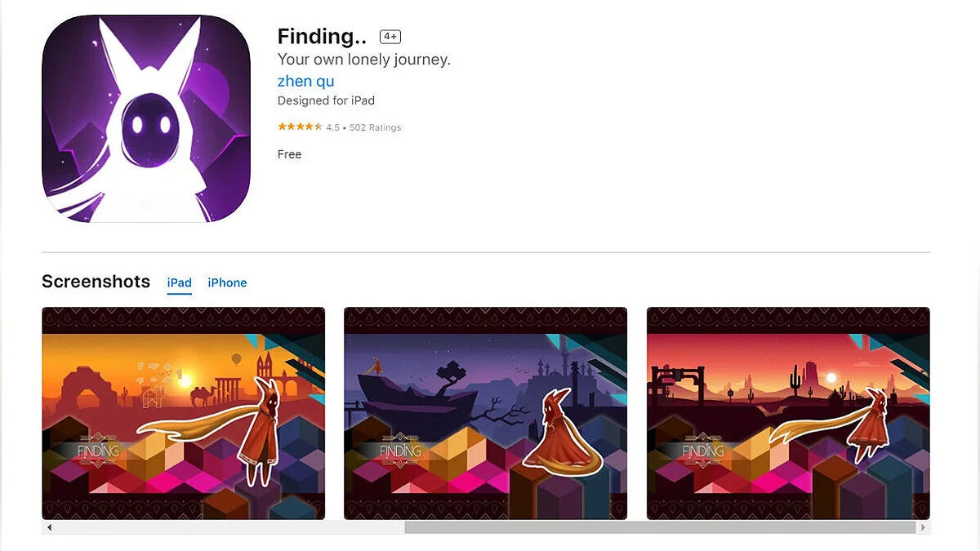Switch to the iPhone screenshots tab
Image resolution: width=980 pixels, height=551 pixels.
pyautogui.click(x=227, y=282)
